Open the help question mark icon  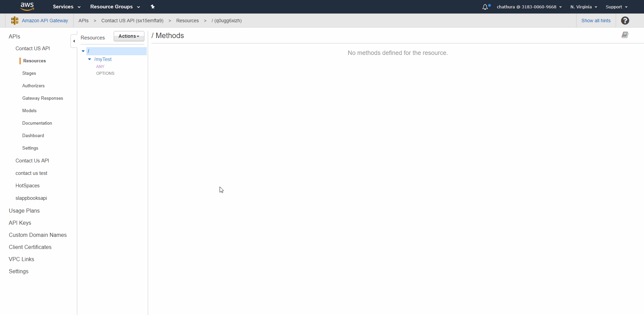point(625,21)
